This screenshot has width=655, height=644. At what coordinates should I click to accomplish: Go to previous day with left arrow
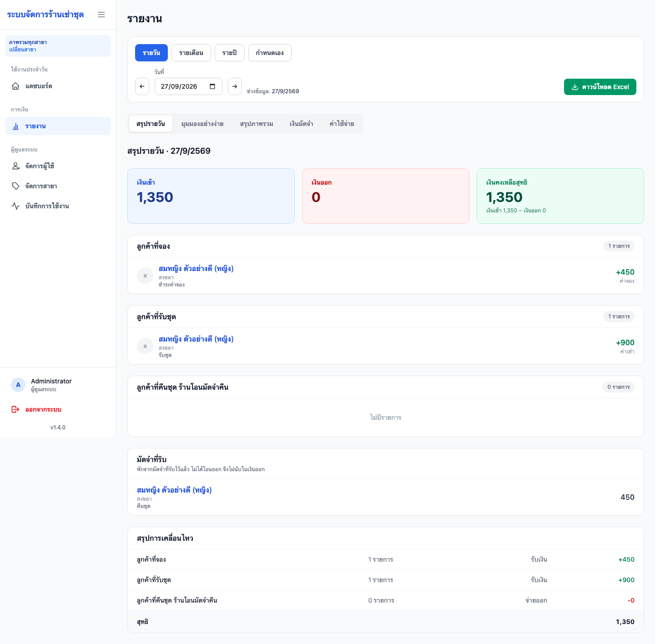[x=142, y=86]
